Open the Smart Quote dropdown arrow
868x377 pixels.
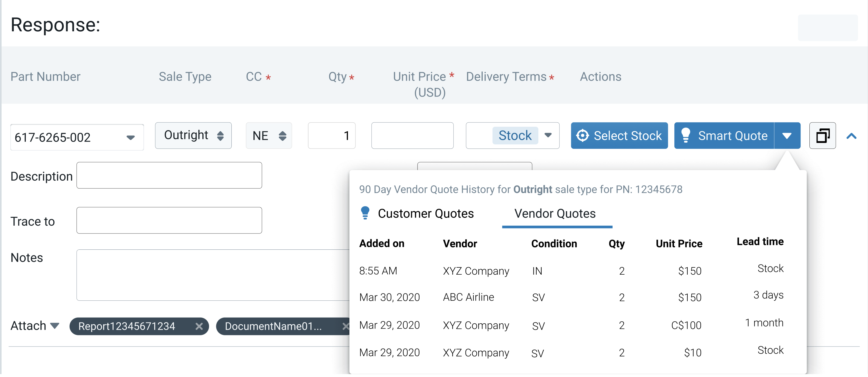[787, 136]
